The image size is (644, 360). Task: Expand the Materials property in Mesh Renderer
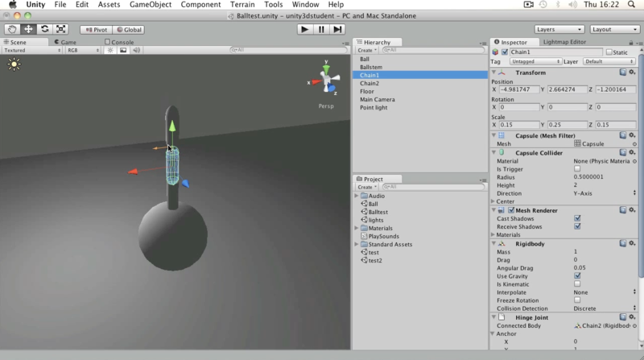(493, 234)
